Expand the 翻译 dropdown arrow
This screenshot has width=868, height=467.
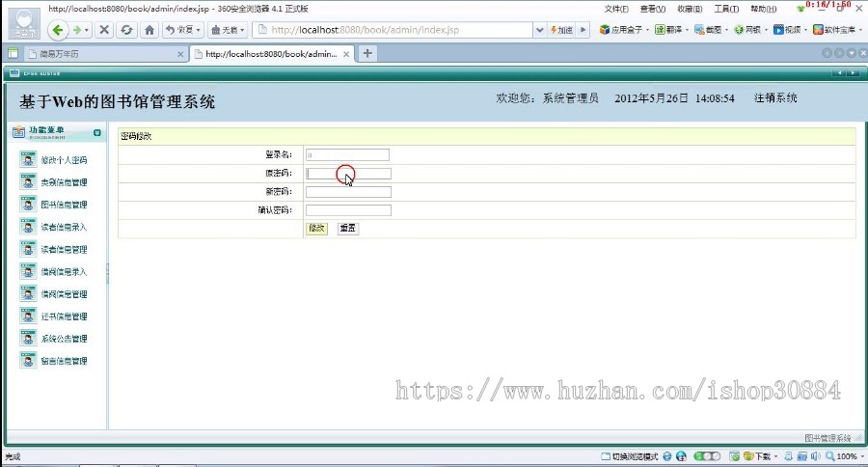point(687,30)
